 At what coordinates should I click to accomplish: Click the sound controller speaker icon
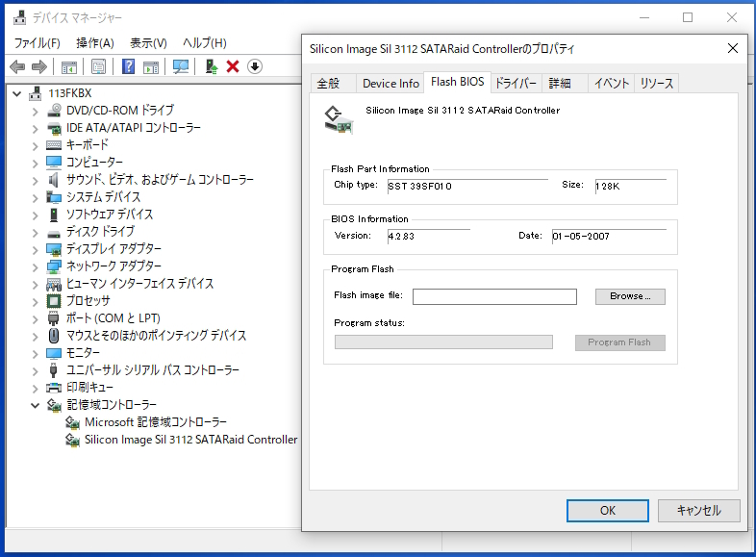tap(54, 179)
